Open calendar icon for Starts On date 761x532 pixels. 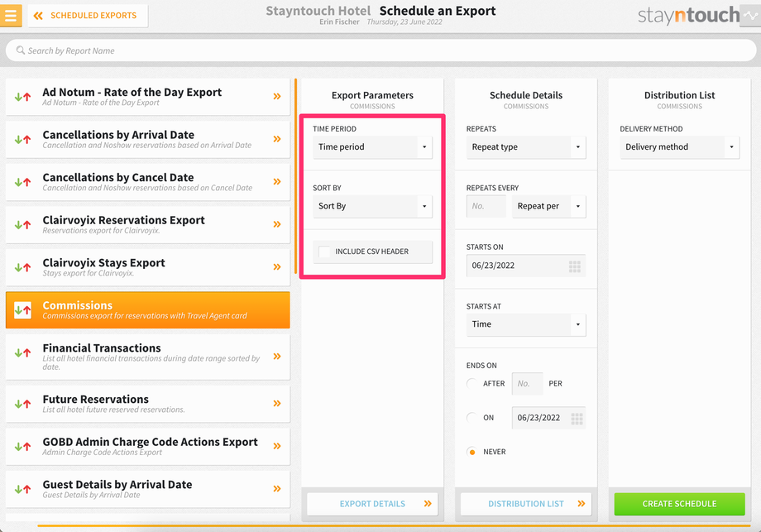tap(575, 266)
